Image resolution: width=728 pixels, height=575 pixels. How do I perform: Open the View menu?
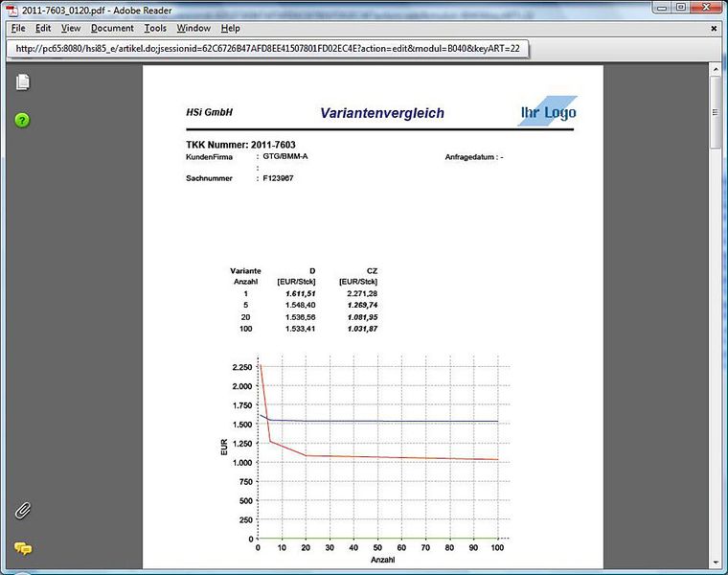pos(71,29)
